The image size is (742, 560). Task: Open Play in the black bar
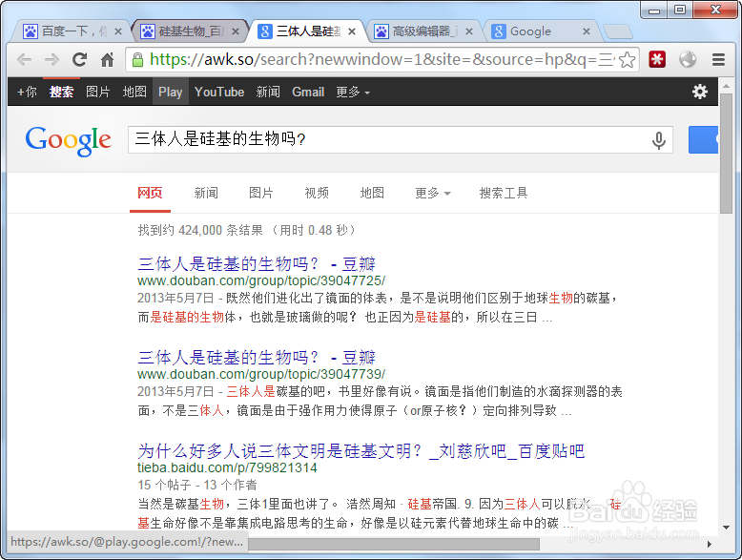pyautogui.click(x=171, y=92)
